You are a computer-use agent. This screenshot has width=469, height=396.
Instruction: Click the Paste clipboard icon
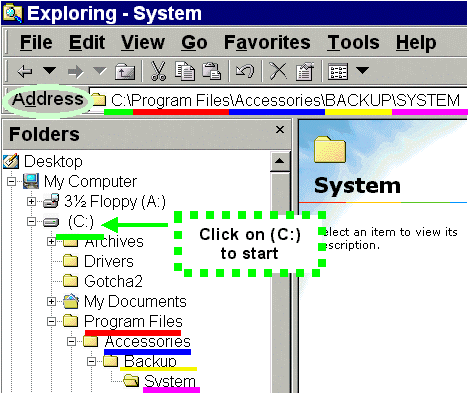(212, 71)
